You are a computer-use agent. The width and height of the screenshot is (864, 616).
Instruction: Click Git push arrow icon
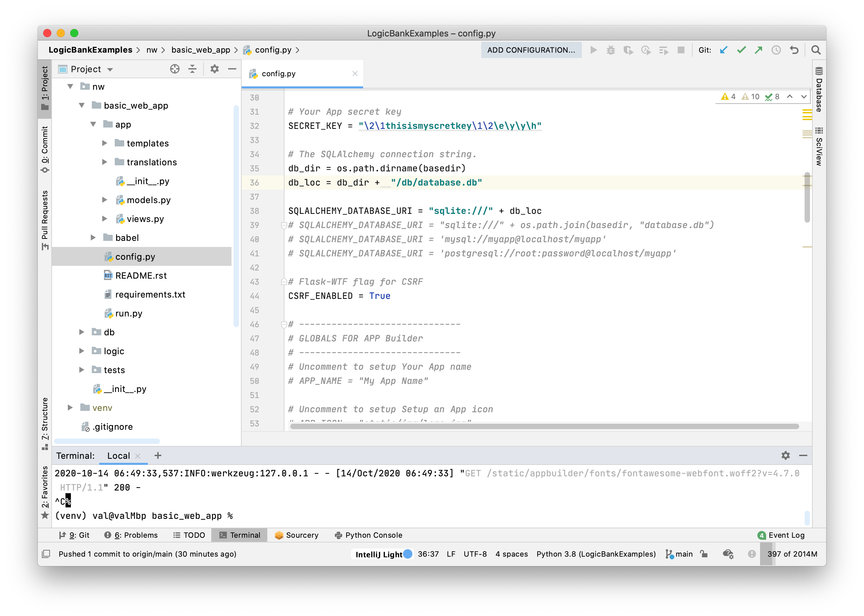click(758, 50)
